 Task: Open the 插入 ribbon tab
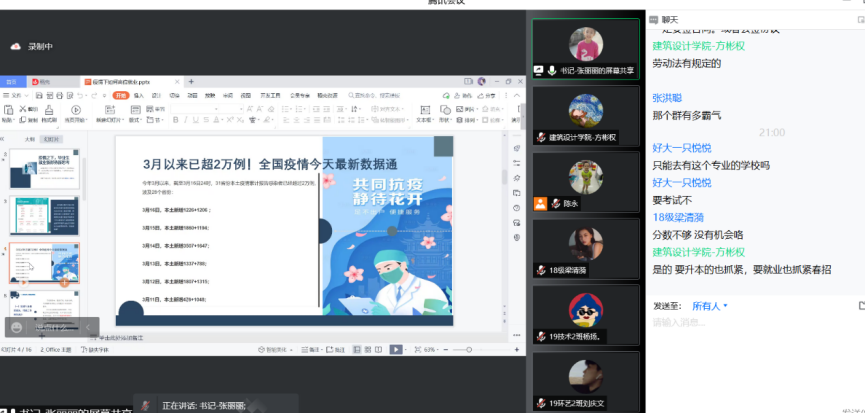tap(138, 95)
